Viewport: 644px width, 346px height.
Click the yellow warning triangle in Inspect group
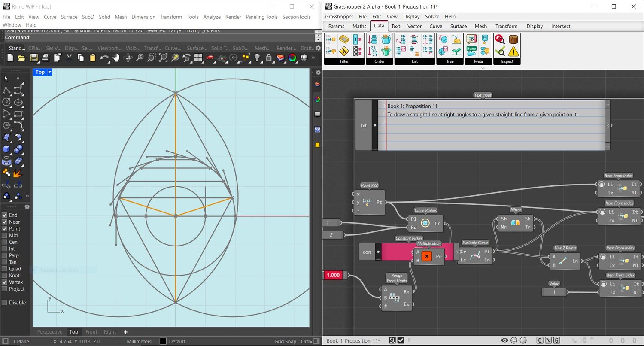[513, 52]
